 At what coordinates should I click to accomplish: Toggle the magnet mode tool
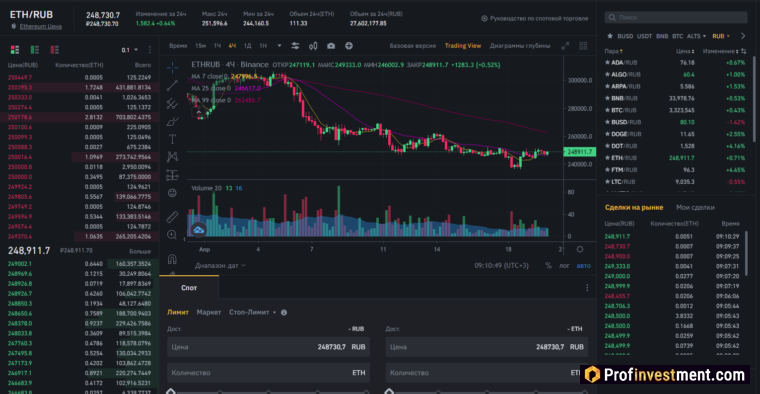click(x=172, y=259)
